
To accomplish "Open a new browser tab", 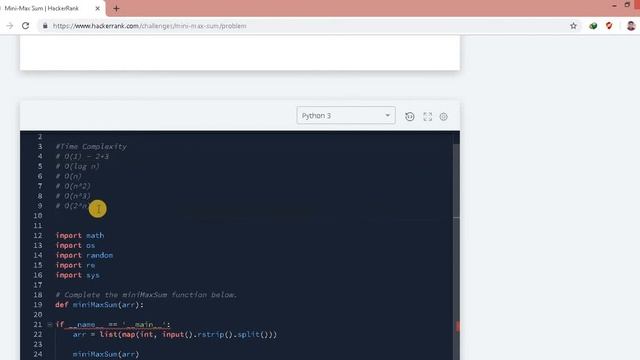I will (116, 8).
